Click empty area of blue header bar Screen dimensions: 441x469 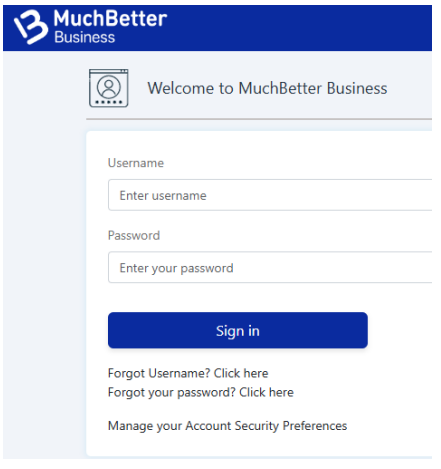(300, 28)
